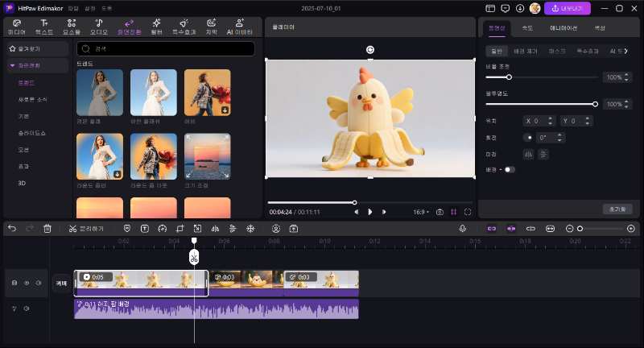Open the 텍스트 (Text) tool tab
This screenshot has height=348, width=644.
(44, 27)
